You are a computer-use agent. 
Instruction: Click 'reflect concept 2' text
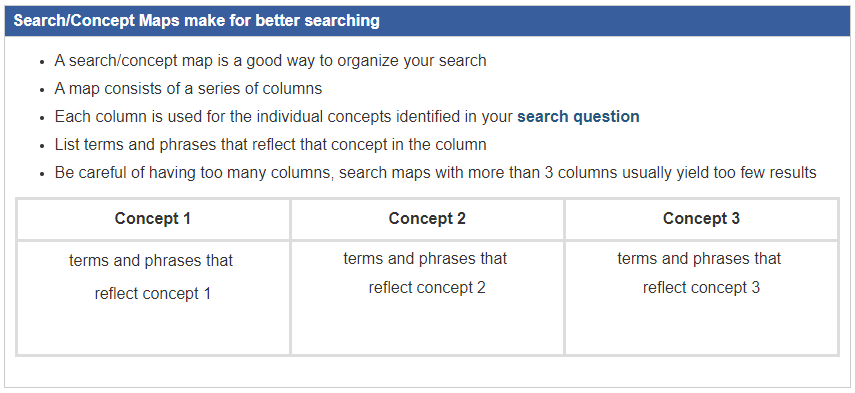[x=427, y=287]
